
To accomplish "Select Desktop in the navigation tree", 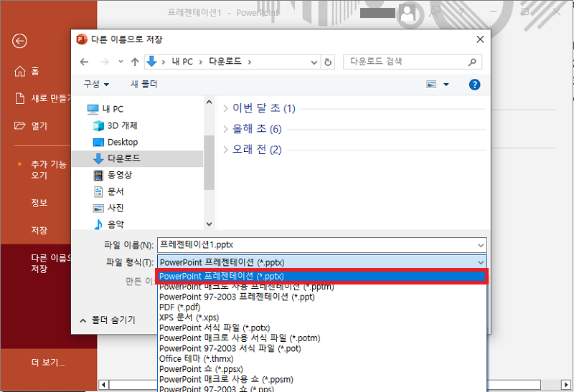I will click(116, 142).
